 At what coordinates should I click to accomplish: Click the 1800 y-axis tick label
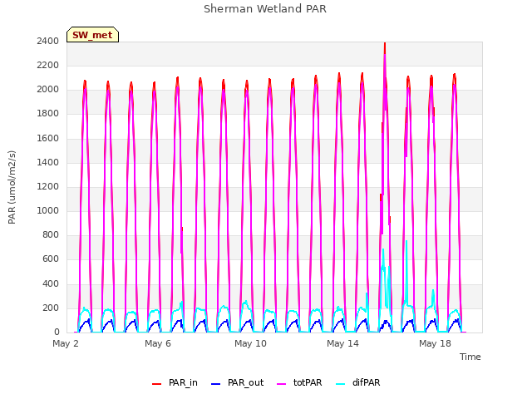click(x=48, y=113)
